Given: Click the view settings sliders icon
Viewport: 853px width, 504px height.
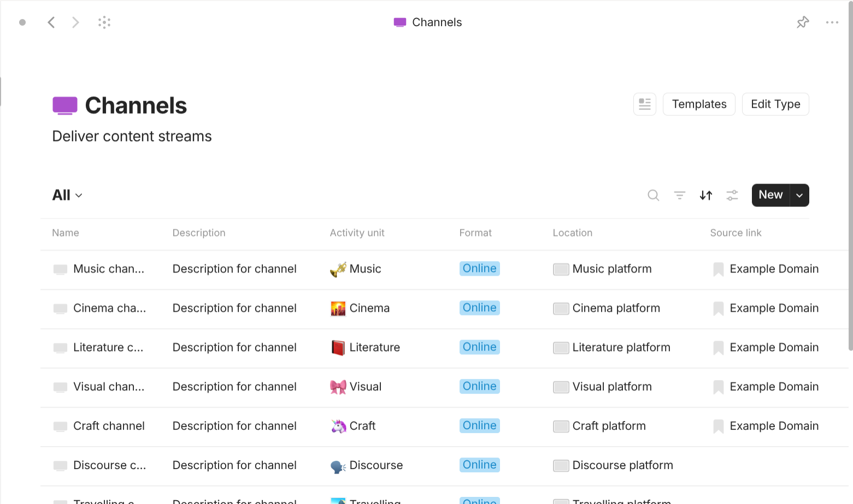Looking at the screenshot, I should click(x=732, y=195).
